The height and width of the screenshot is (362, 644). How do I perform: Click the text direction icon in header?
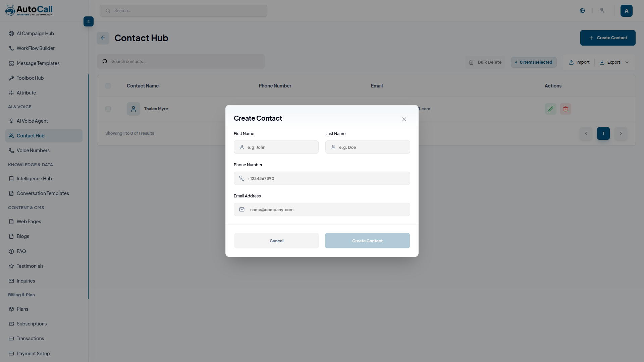pyautogui.click(x=602, y=11)
